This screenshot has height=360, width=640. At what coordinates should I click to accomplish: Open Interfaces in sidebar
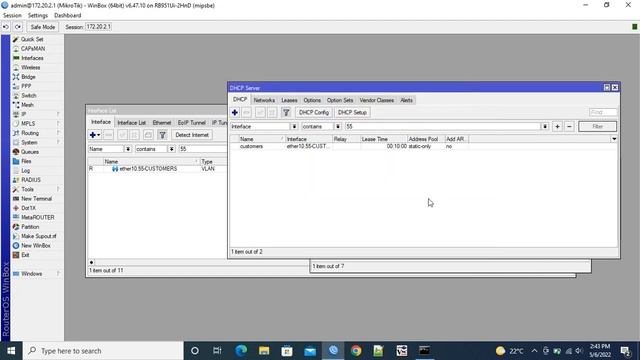32,58
